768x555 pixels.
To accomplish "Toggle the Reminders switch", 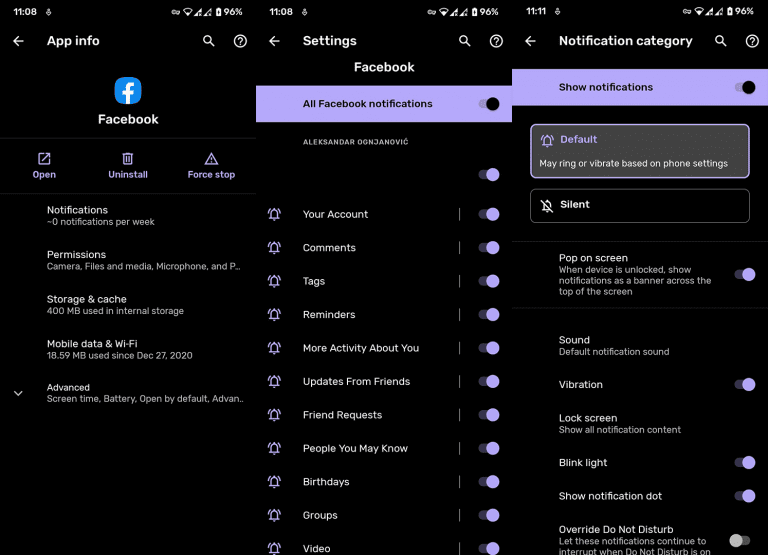I will coord(489,314).
